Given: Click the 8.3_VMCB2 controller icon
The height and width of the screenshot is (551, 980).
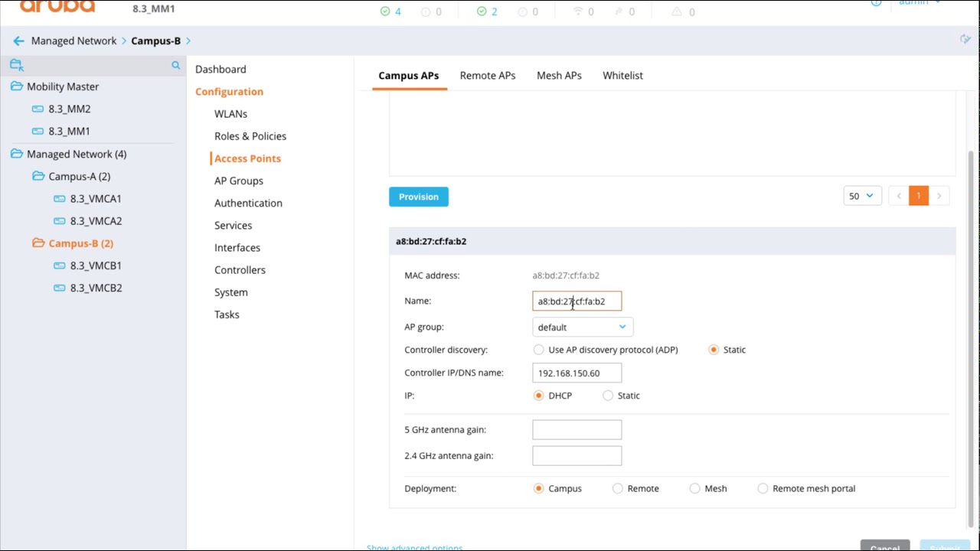Looking at the screenshot, I should coord(60,288).
